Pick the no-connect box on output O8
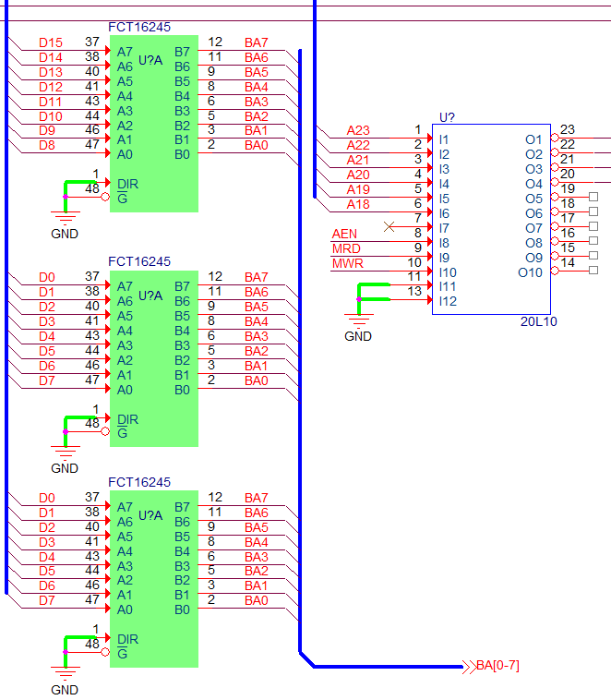The height and width of the screenshot is (700, 611). coord(593,241)
